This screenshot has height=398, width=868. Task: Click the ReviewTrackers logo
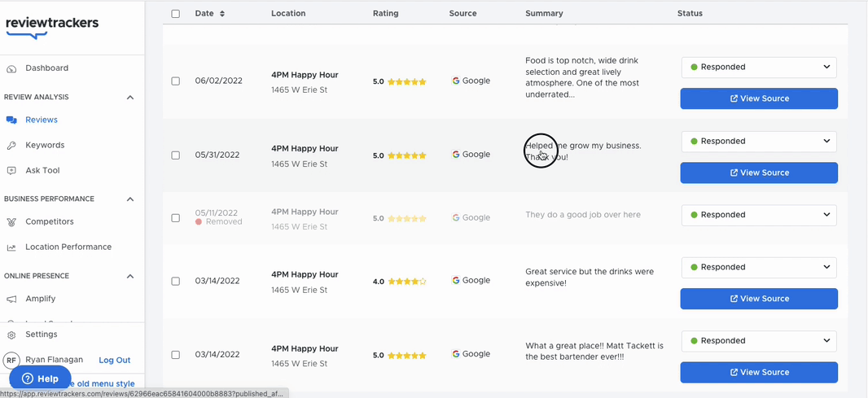52,27
